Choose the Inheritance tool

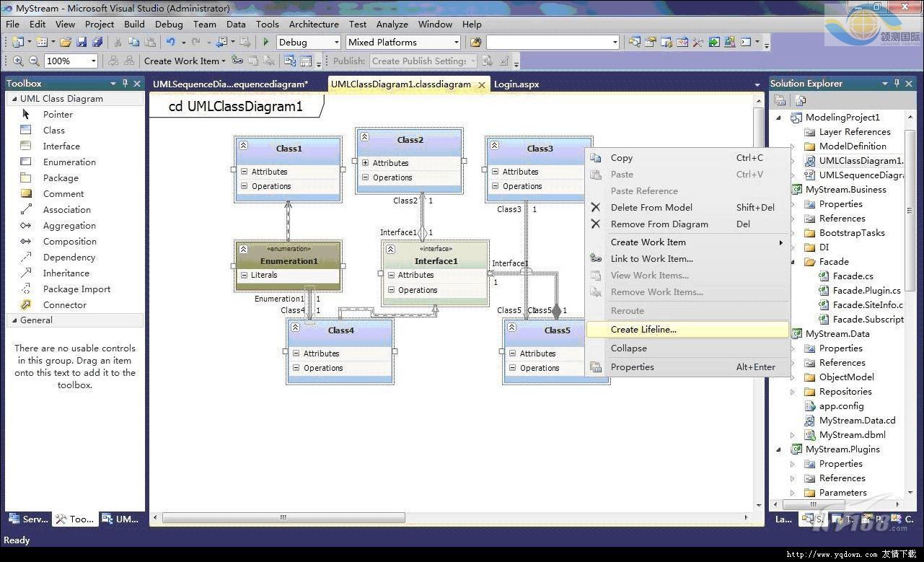point(66,273)
